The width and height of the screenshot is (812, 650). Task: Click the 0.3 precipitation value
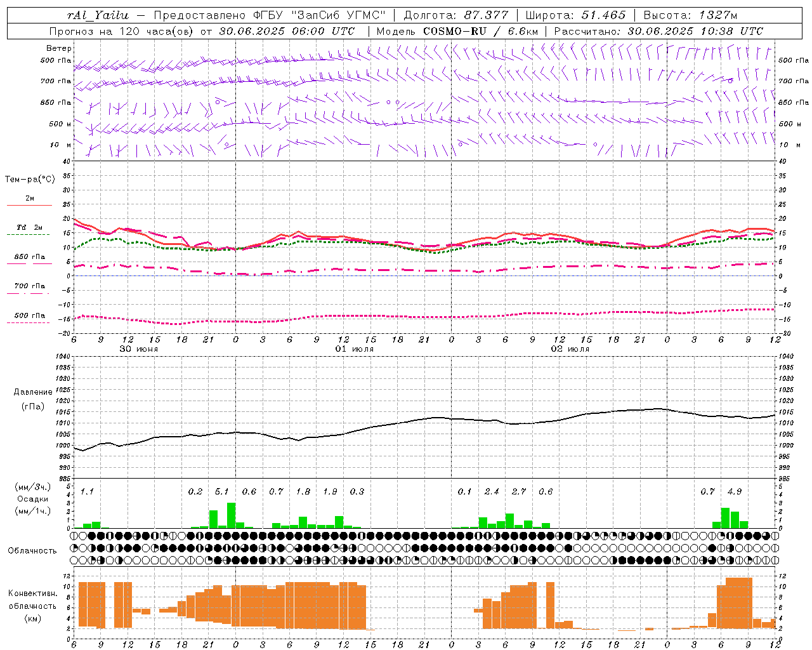point(357,491)
